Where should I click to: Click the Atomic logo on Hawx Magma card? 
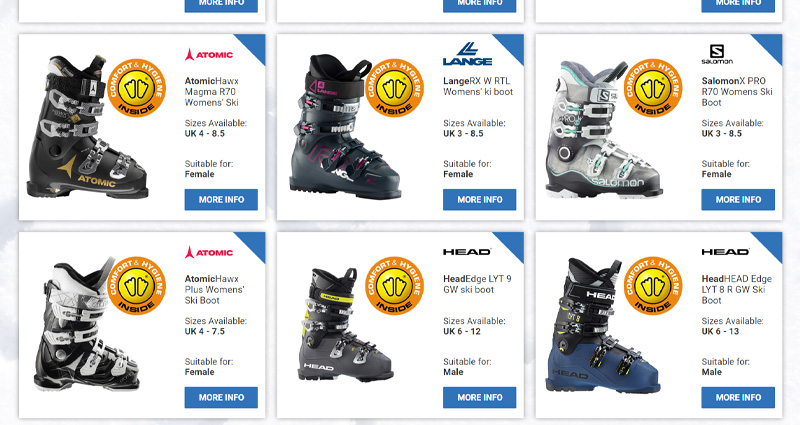pyautogui.click(x=209, y=55)
